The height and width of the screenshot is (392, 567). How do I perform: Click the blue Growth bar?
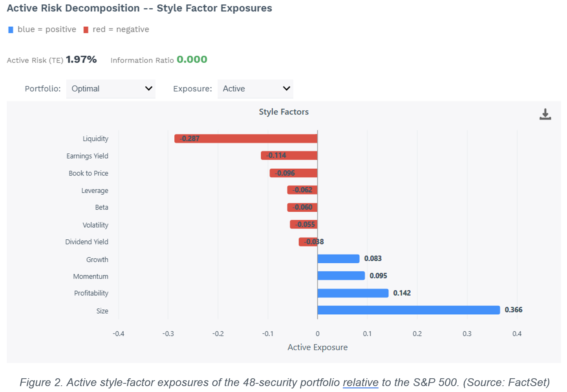point(338,259)
